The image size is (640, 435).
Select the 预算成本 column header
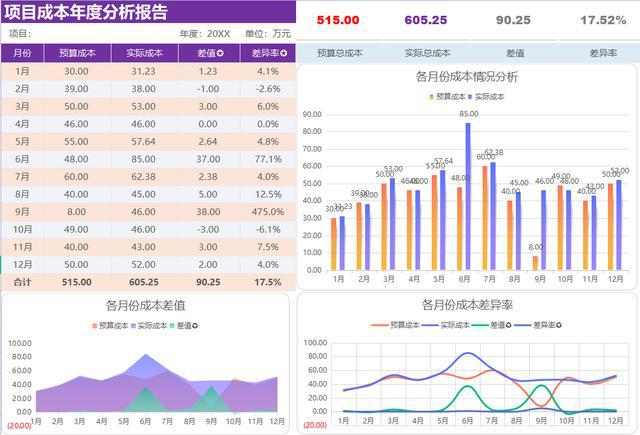pos(76,53)
